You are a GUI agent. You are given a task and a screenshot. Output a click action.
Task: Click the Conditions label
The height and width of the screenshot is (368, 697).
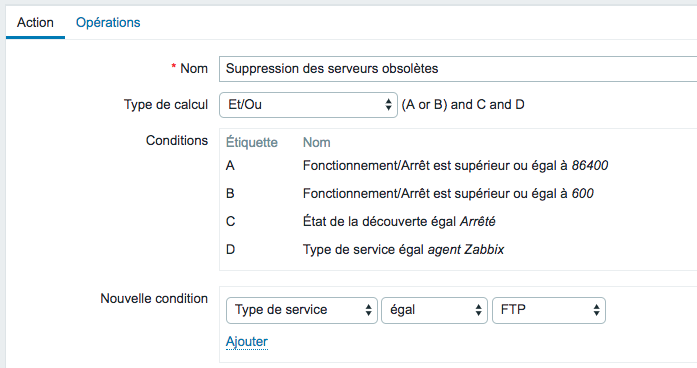[176, 141]
